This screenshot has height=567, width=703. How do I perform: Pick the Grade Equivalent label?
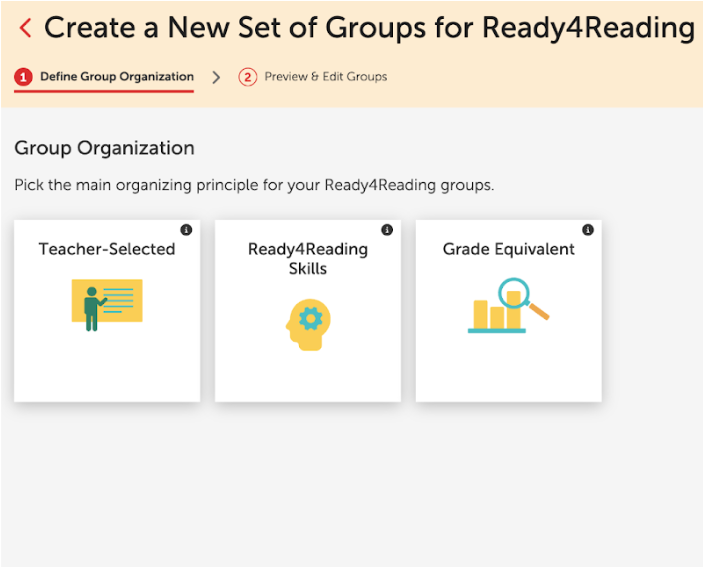pos(508,249)
